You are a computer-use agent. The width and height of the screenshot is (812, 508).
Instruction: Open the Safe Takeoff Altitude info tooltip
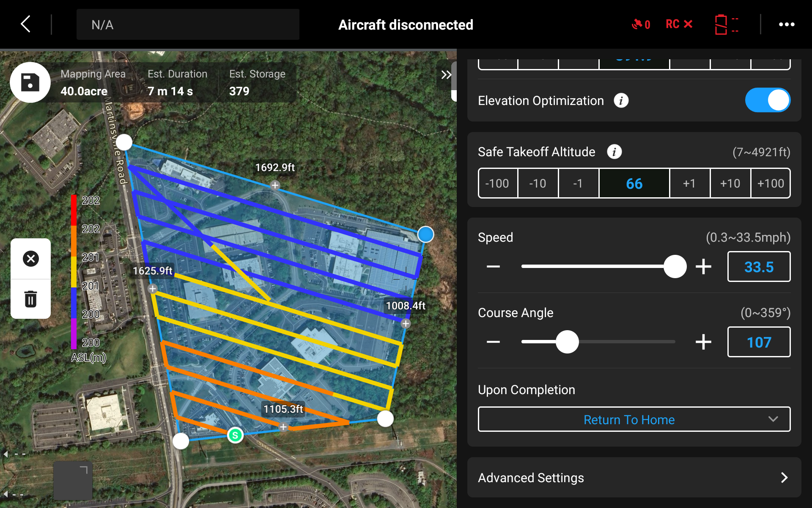pyautogui.click(x=614, y=152)
